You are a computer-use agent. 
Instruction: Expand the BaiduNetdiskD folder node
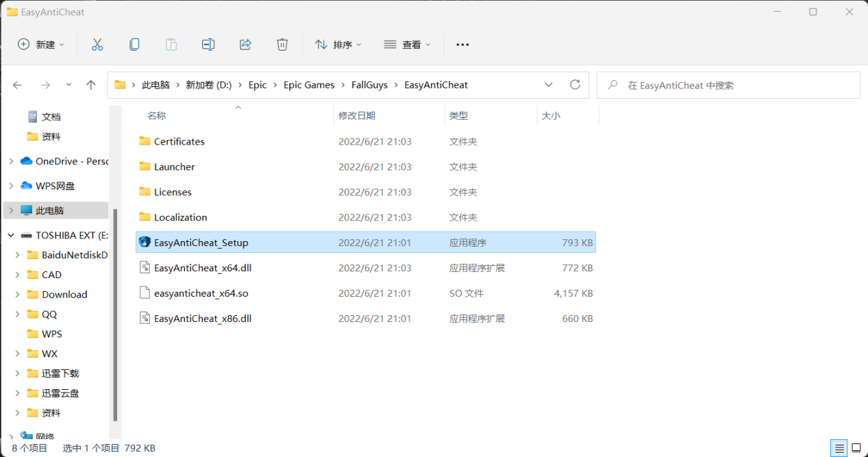pos(18,256)
